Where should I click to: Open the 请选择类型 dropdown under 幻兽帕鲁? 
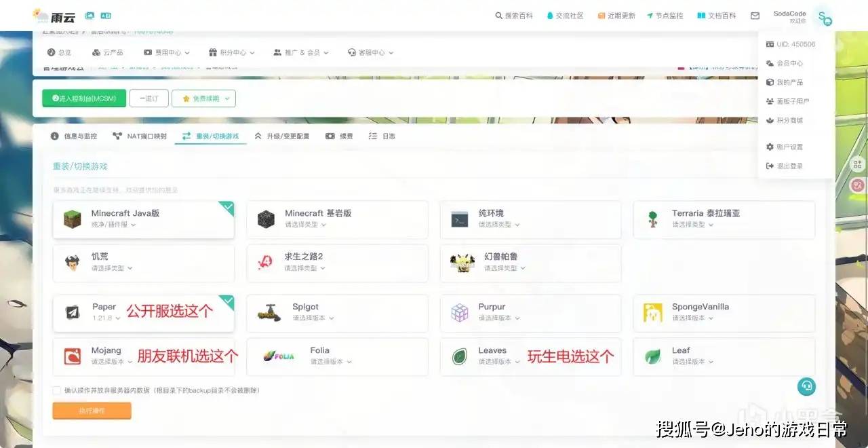click(x=505, y=268)
